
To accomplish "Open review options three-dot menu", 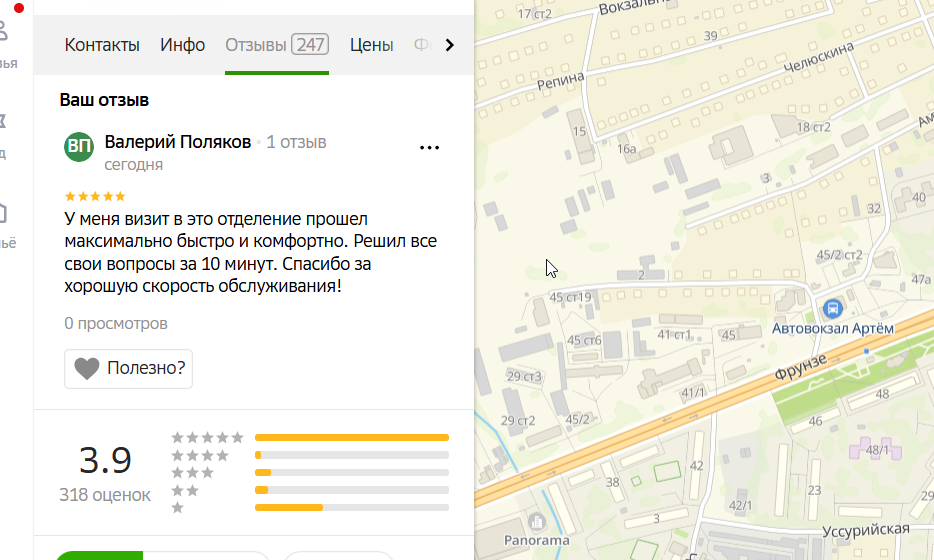I will (x=429, y=148).
